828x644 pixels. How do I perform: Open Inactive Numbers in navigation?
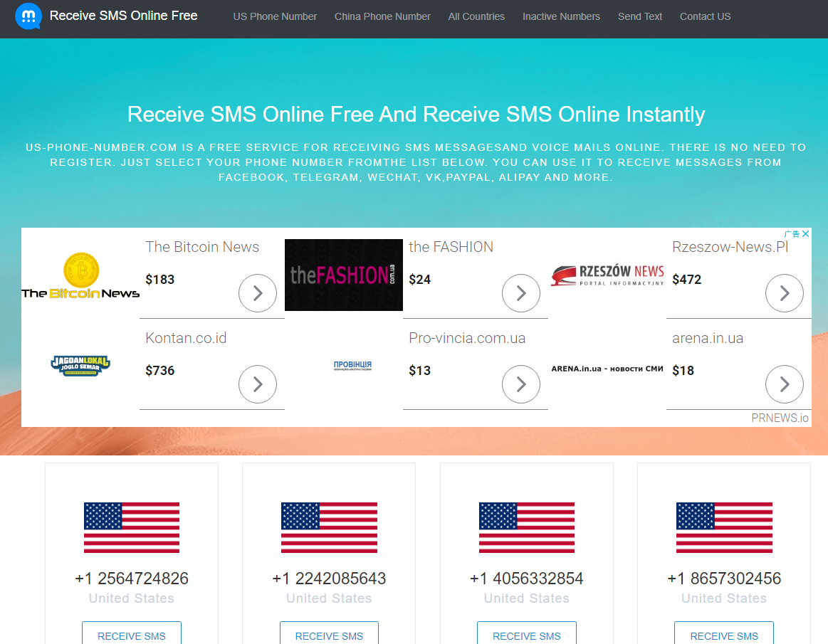point(561,16)
